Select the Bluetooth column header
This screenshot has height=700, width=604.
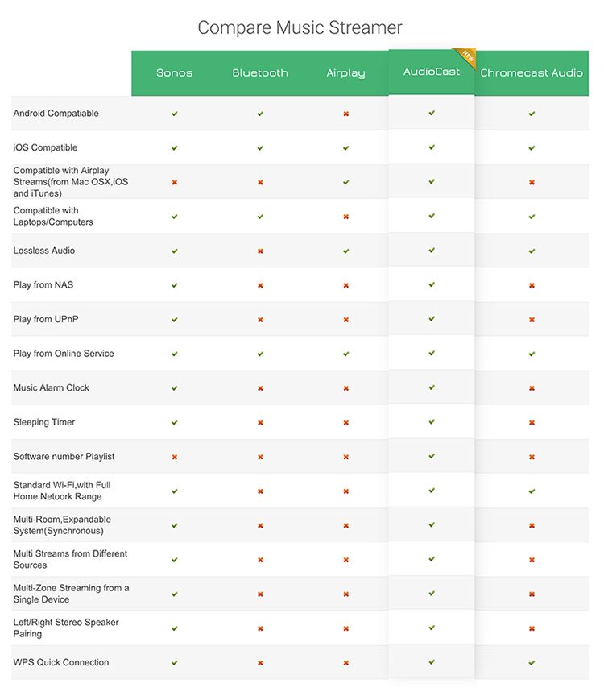(x=260, y=72)
